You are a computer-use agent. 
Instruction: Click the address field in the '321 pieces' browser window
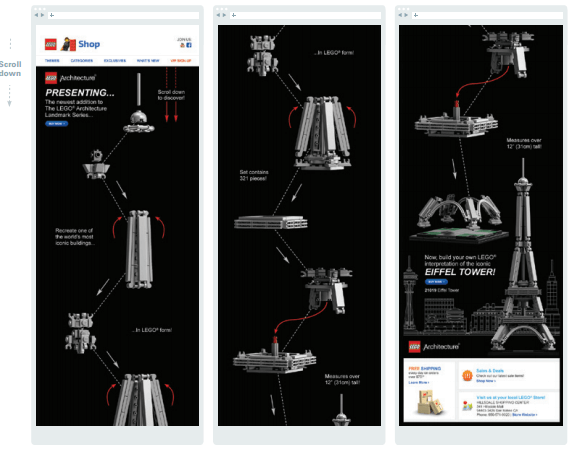pyautogui.click(x=305, y=15)
